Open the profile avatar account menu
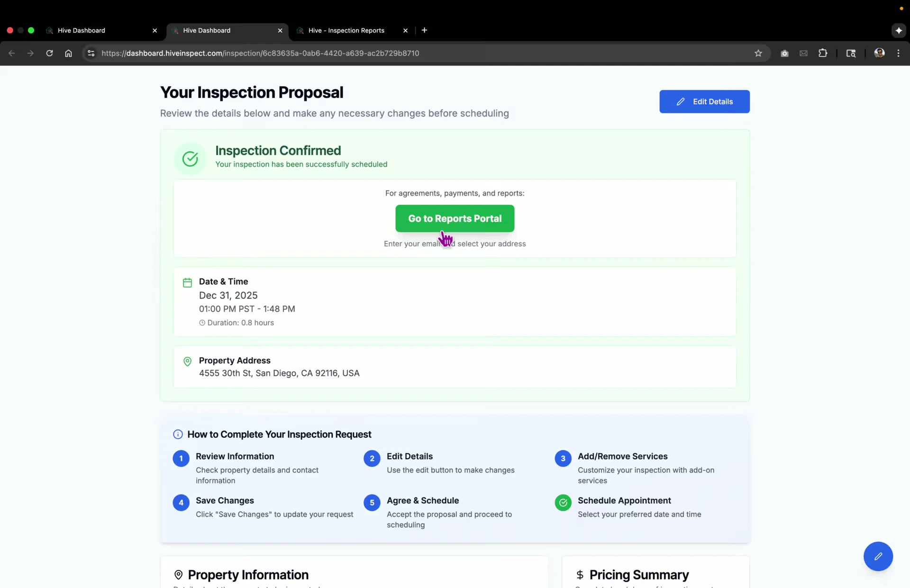The image size is (910, 588). 880,53
